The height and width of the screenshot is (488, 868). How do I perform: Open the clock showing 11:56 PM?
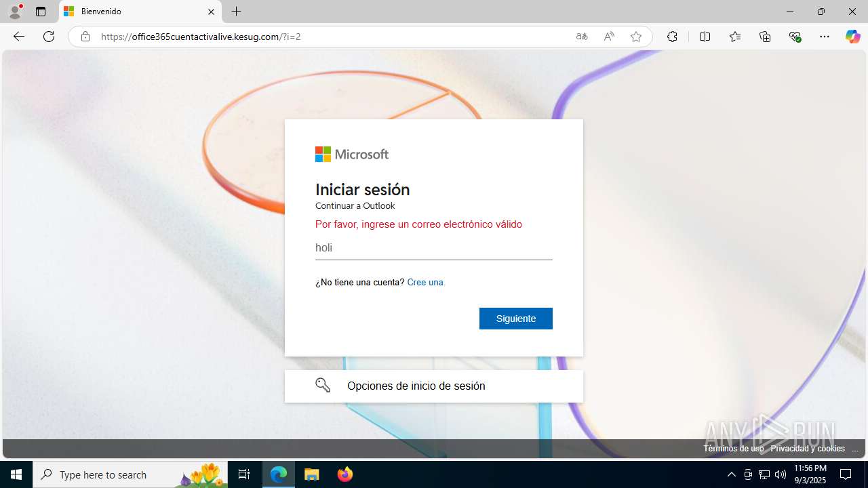click(x=810, y=474)
